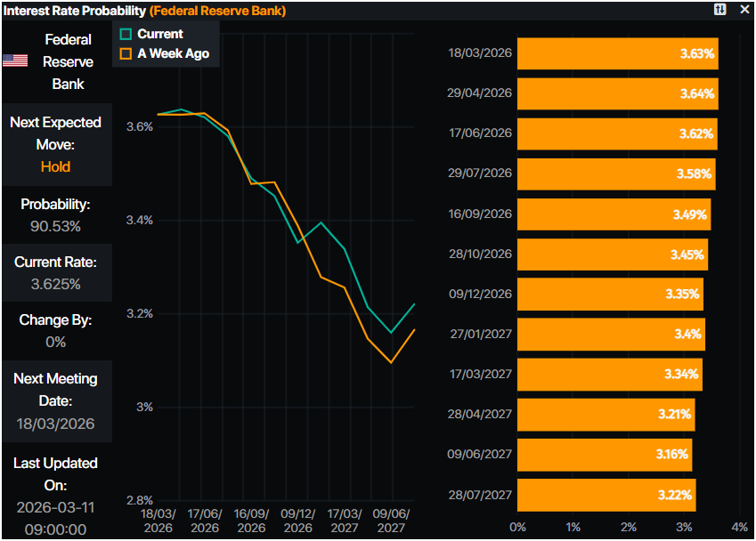This screenshot has width=756, height=541.
Task: Close the Interest Rate Probability widget
Action: (744, 9)
